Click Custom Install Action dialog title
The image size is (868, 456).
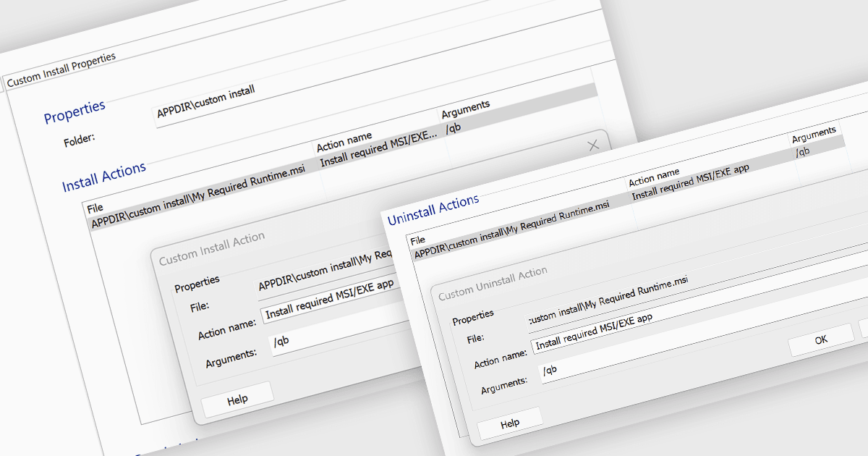tap(212, 248)
